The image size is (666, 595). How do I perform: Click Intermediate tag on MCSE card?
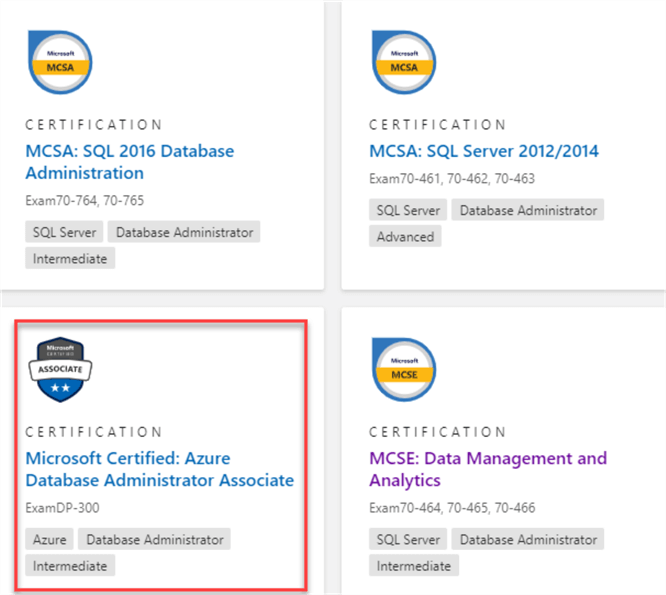(414, 566)
